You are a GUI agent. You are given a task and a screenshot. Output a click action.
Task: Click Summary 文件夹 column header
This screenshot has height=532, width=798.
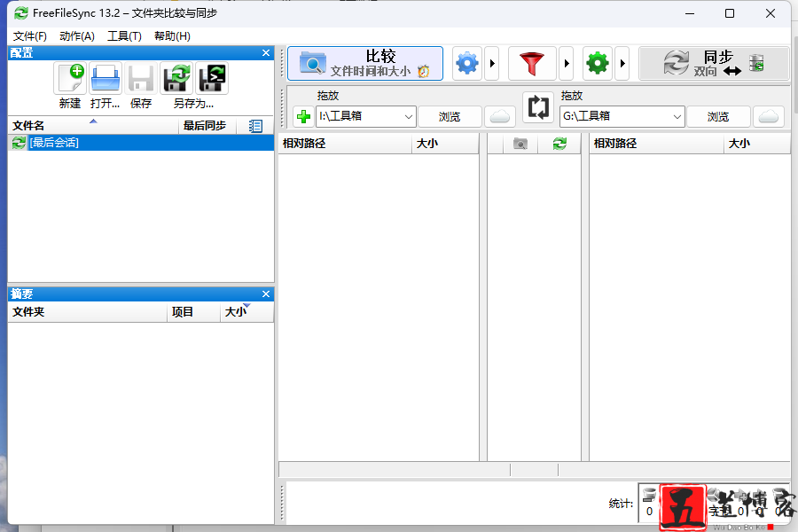coord(88,312)
